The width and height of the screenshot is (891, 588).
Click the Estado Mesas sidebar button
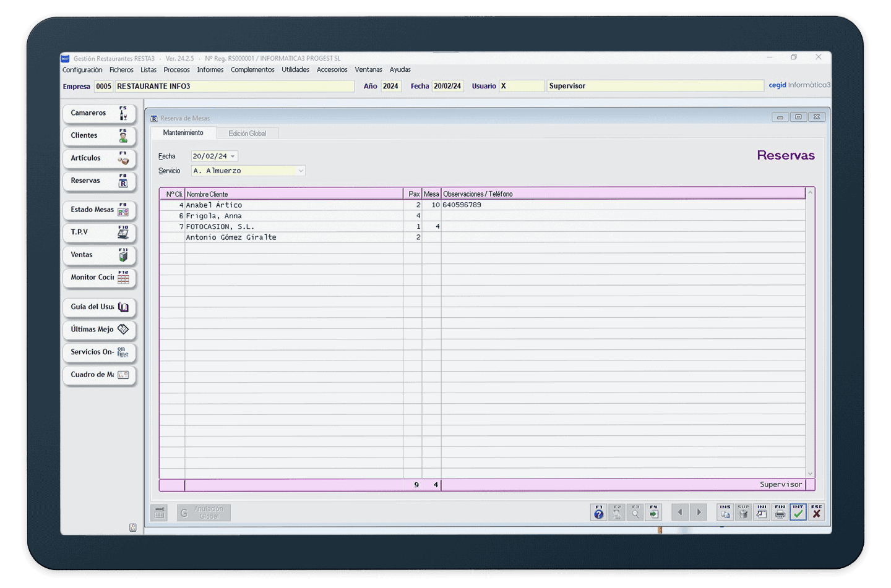tap(99, 210)
